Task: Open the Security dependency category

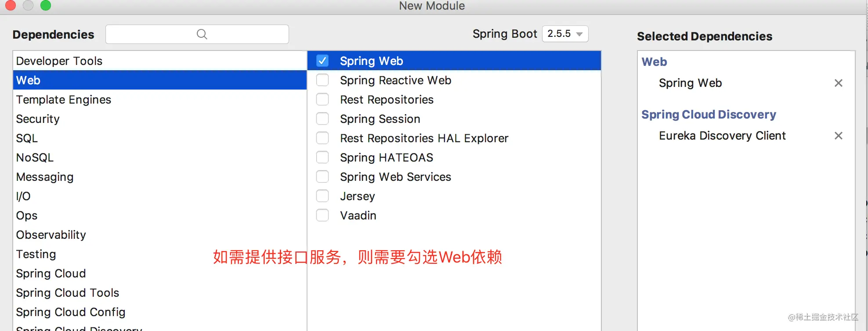Action: click(x=160, y=119)
